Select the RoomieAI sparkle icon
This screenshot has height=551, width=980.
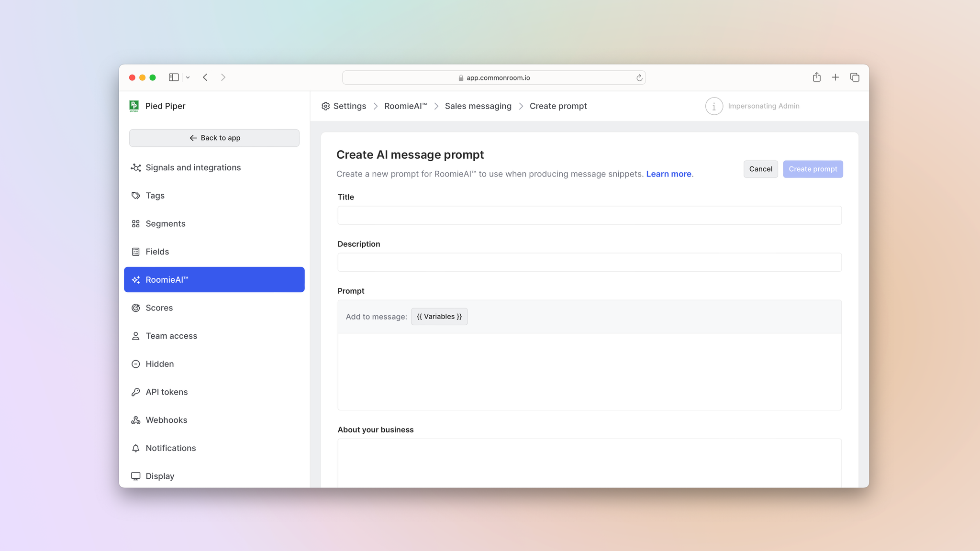pos(136,280)
